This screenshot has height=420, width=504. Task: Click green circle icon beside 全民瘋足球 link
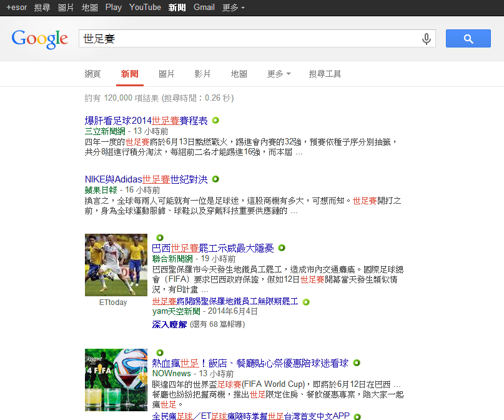[x=357, y=417]
